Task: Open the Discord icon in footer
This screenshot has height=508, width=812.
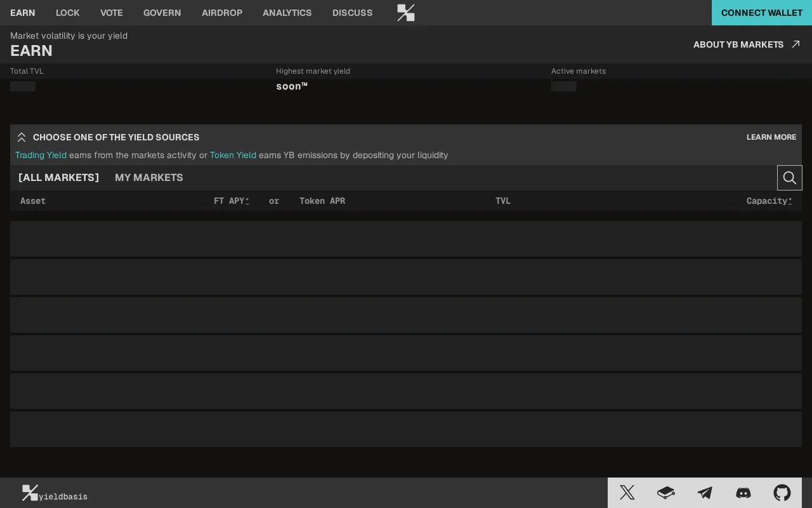Action: click(743, 493)
